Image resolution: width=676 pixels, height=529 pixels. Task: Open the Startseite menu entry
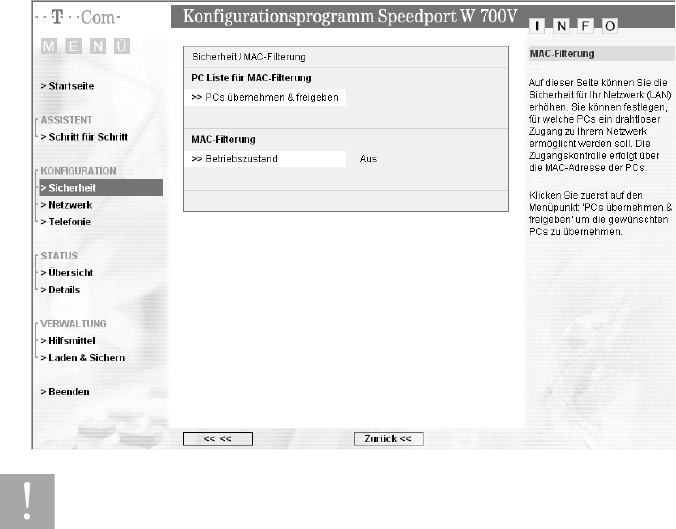coord(67,86)
